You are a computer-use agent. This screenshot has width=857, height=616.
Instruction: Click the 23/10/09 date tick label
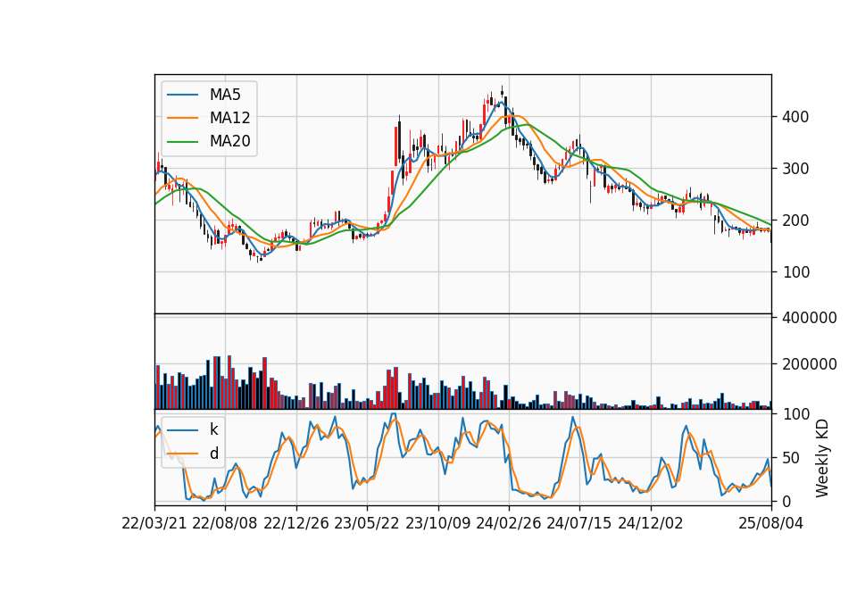coord(437,523)
